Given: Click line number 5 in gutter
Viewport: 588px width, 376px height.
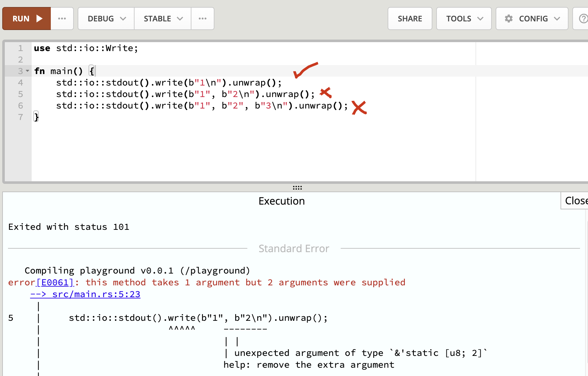Looking at the screenshot, I should [20, 94].
